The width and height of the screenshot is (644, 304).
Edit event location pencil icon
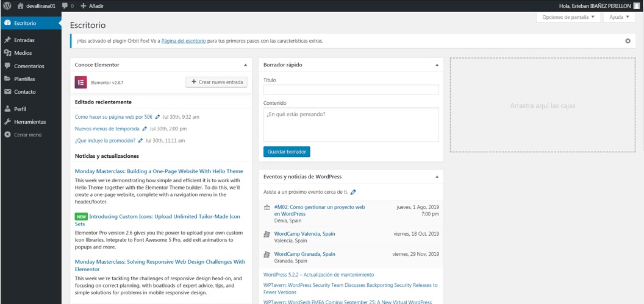[x=353, y=192]
